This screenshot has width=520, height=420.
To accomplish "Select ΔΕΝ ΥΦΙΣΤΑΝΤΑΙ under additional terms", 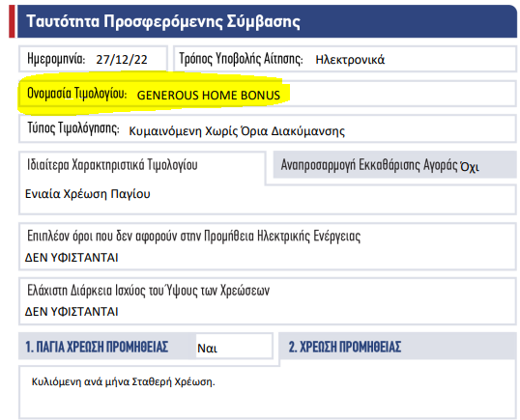I will [72, 258].
